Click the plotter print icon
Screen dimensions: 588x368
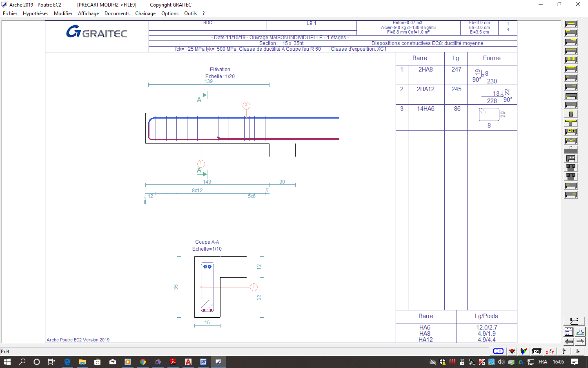(537, 351)
